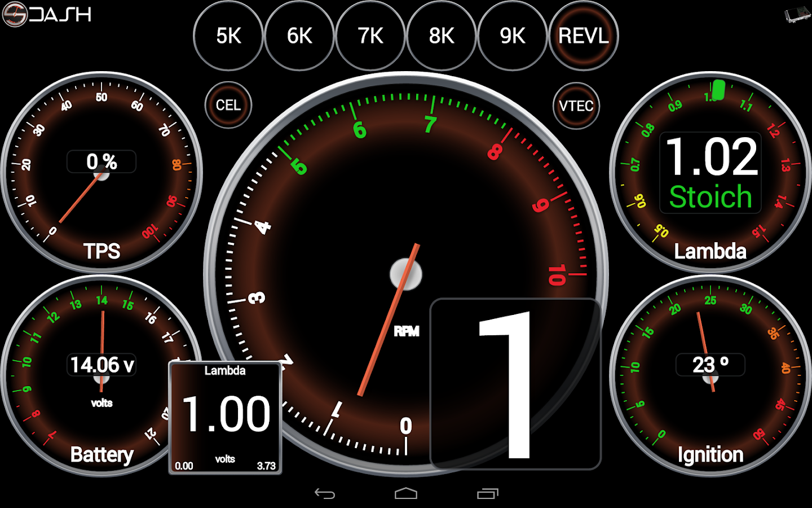
Task: Open Android recent apps from navigation bar
Action: 487,492
